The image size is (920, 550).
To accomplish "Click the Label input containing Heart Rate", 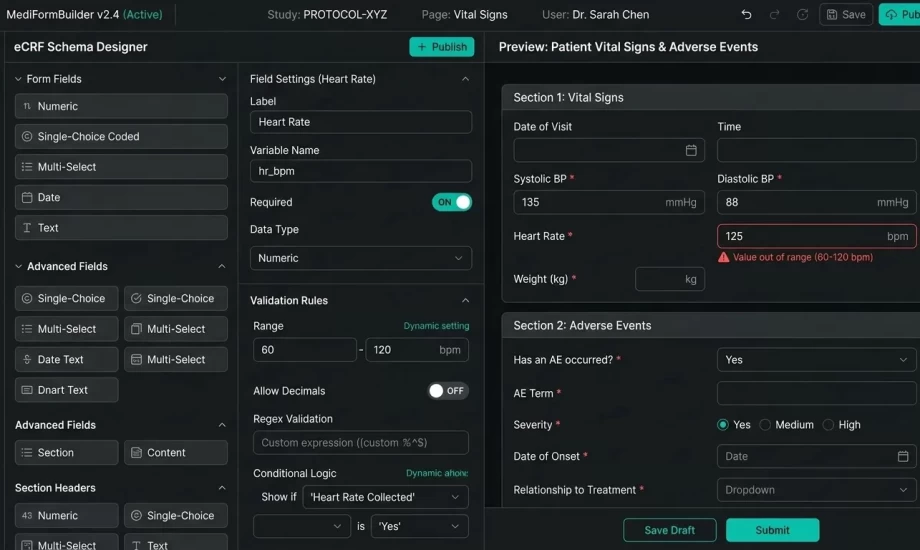I will pyautogui.click(x=361, y=122).
